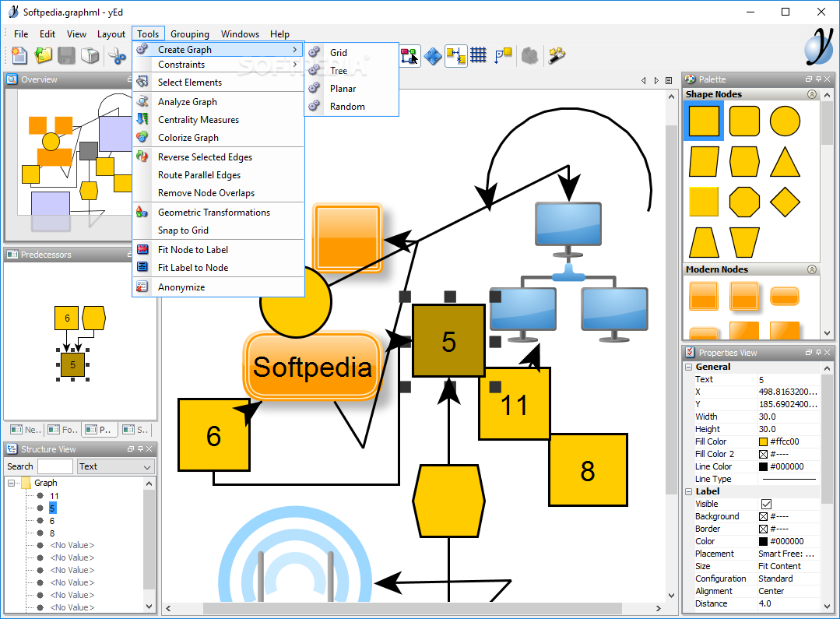840x619 pixels.
Task: Select the trapezoid shape in Palette
Action: pyautogui.click(x=704, y=243)
